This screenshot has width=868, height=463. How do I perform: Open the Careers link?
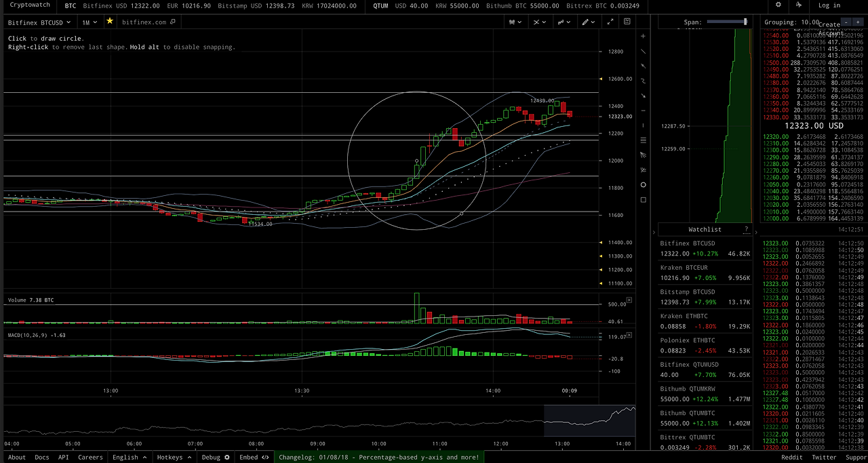pos(90,457)
